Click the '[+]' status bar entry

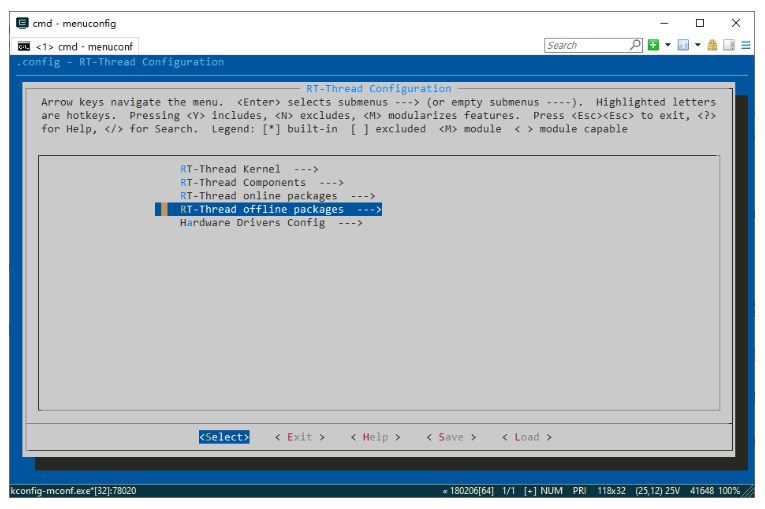click(x=530, y=490)
